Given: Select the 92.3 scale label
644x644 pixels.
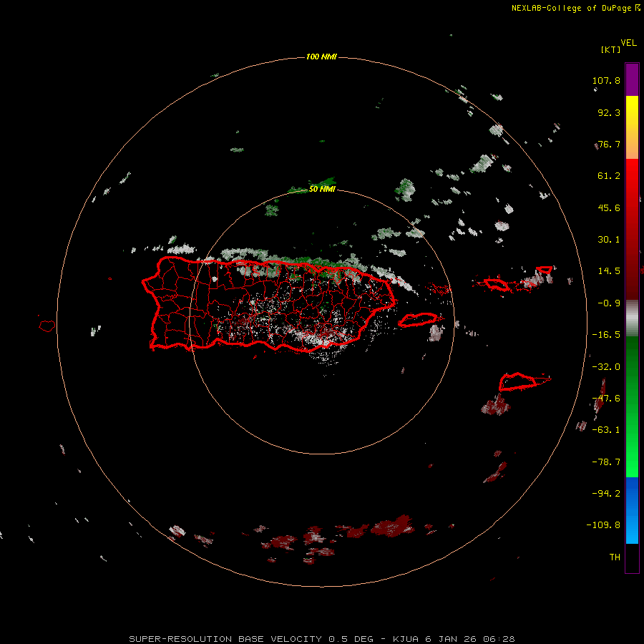Looking at the screenshot, I should pyautogui.click(x=609, y=112).
